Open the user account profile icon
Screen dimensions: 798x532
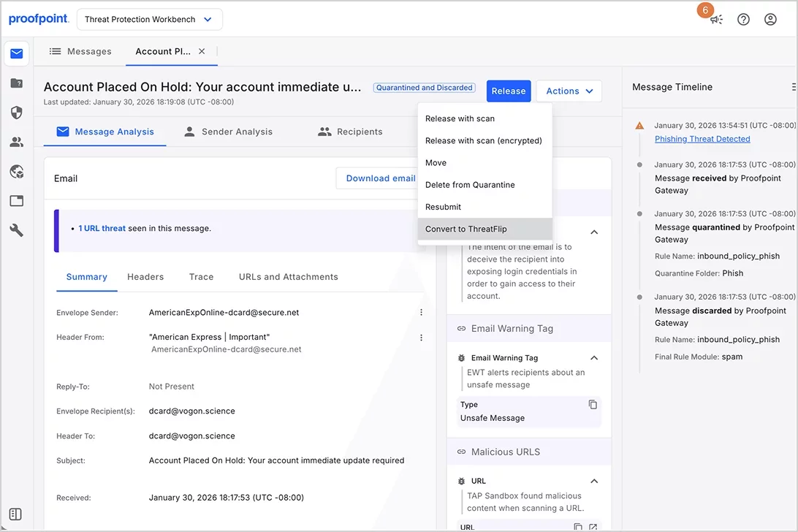tap(770, 19)
